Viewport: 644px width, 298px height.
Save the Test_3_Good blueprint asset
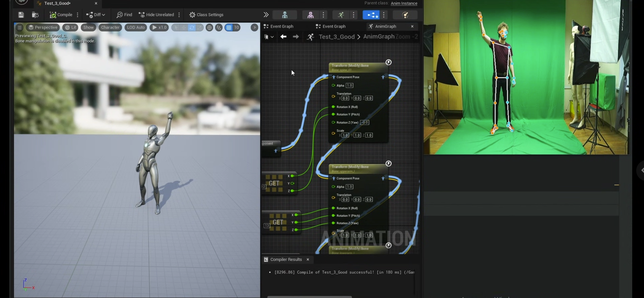point(21,15)
